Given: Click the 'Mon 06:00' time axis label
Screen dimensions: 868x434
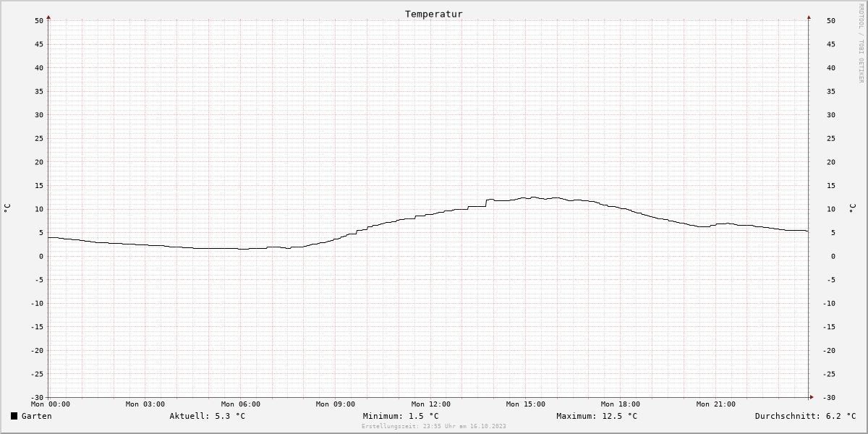Looking at the screenshot, I should click(x=241, y=404).
